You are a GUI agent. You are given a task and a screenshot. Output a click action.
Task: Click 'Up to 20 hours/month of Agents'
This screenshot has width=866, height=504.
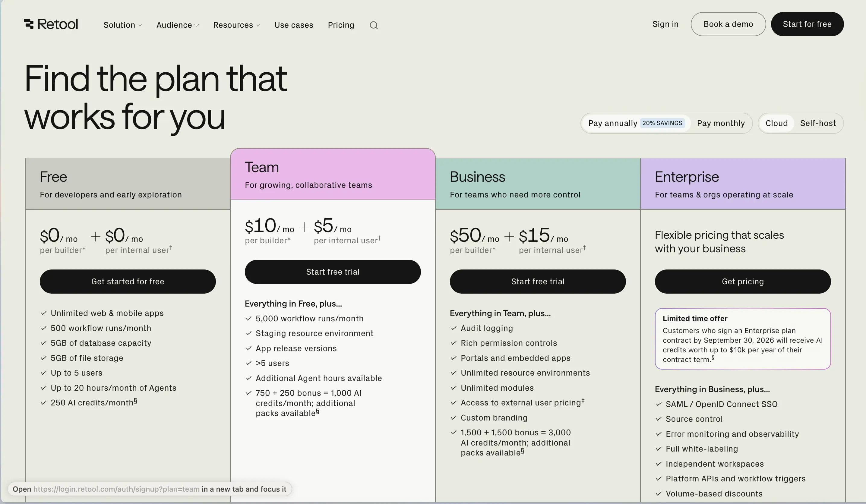(x=113, y=388)
